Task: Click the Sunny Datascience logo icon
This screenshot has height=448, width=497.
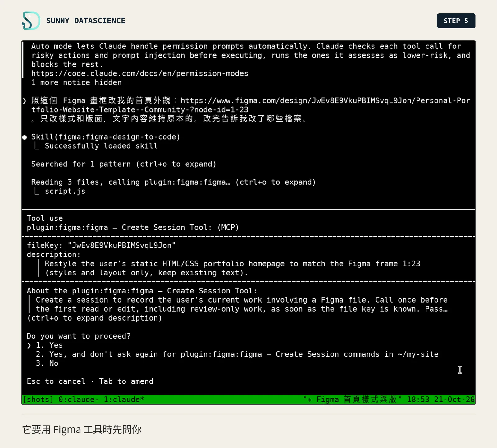Action: coord(31,21)
